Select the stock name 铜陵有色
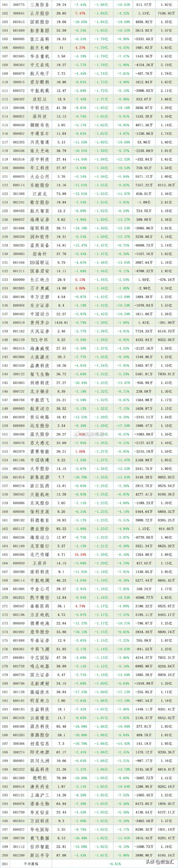This screenshot has height=868, width=178. (40, 125)
